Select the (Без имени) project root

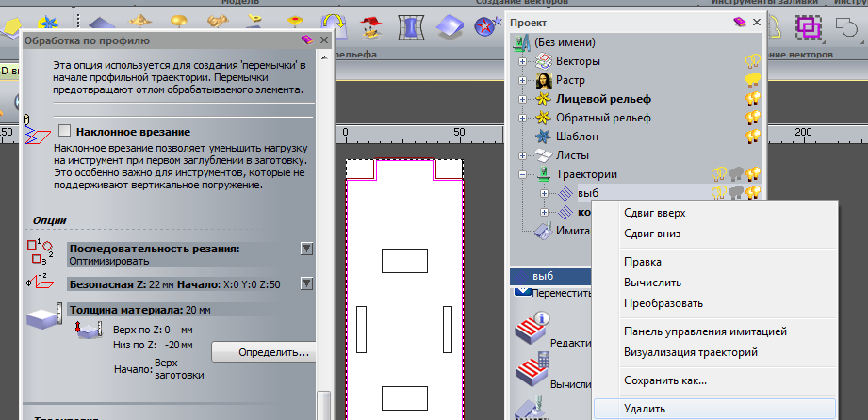(565, 42)
